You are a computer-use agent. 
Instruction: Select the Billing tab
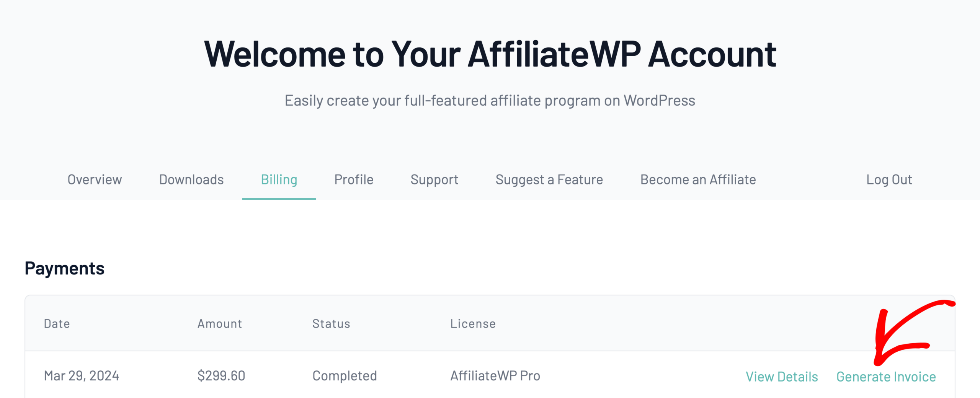click(x=279, y=179)
